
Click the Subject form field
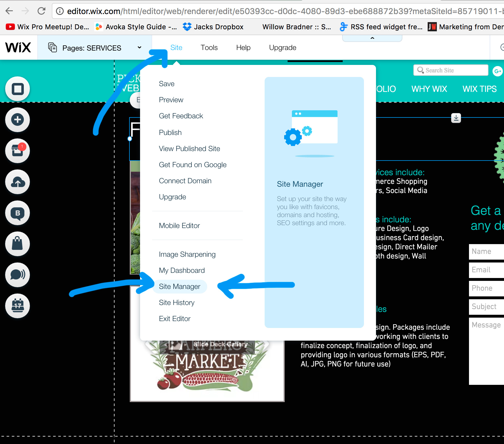click(x=486, y=307)
